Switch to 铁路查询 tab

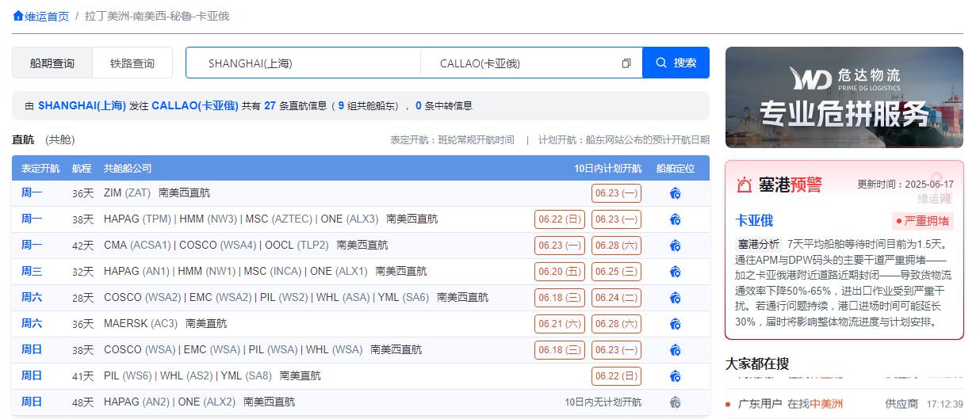point(132,63)
